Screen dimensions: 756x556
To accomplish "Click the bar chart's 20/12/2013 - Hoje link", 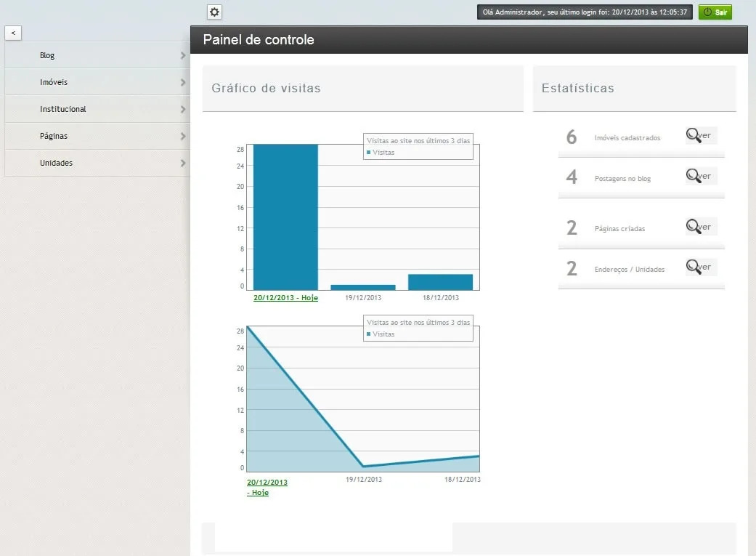I will (x=285, y=298).
